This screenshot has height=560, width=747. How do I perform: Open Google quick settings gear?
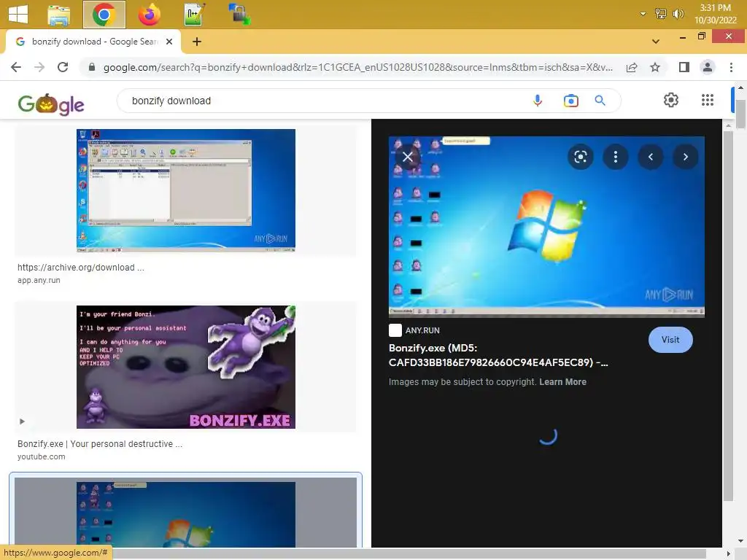point(671,100)
